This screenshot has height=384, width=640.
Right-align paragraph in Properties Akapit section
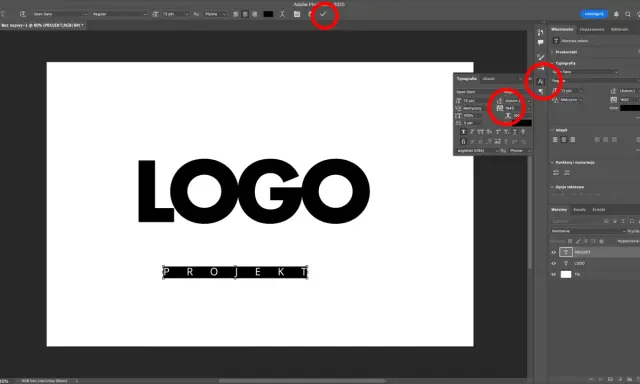click(573, 140)
